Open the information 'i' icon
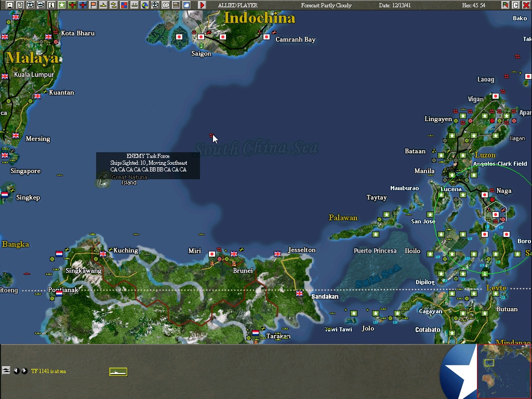Image resolution: width=532 pixels, height=399 pixels. pyautogui.click(x=51, y=5)
